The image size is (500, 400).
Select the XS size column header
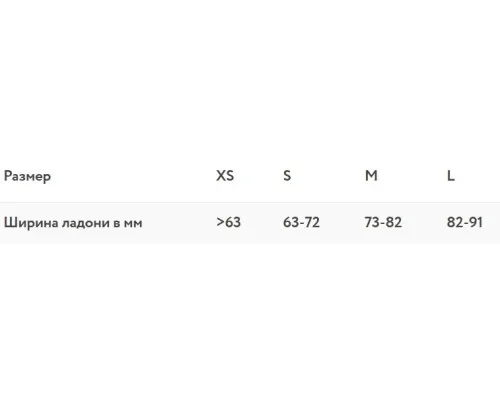[x=225, y=175]
